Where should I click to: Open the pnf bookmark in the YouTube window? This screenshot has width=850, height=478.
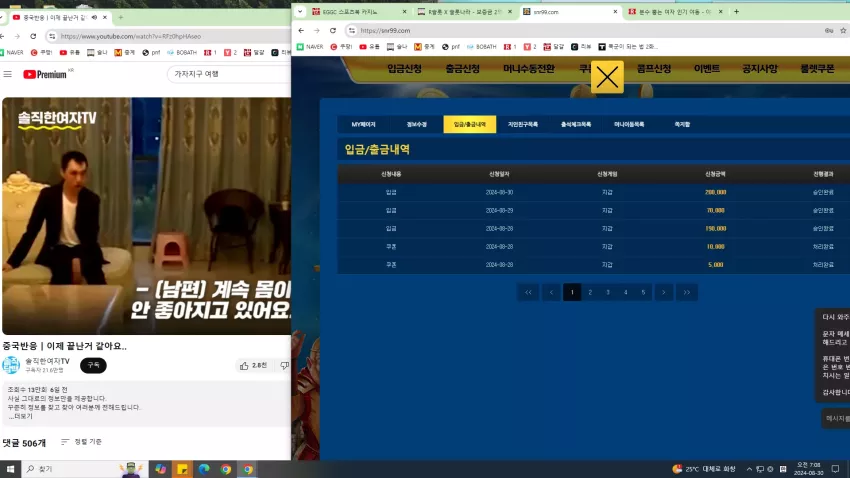(151, 53)
